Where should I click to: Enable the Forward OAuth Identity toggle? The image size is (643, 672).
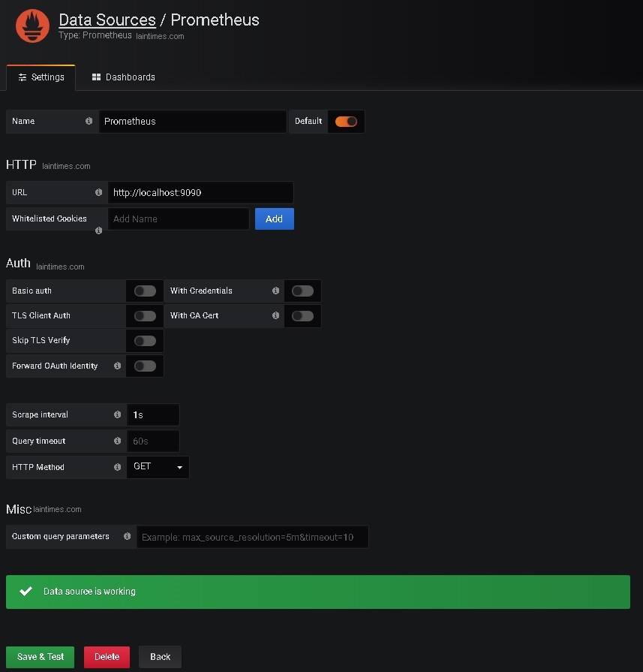tap(145, 366)
